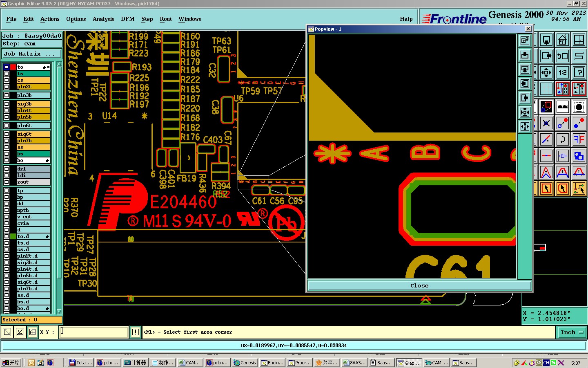The width and height of the screenshot is (588, 368).
Task: Open the Rout menu
Action: [x=166, y=19]
